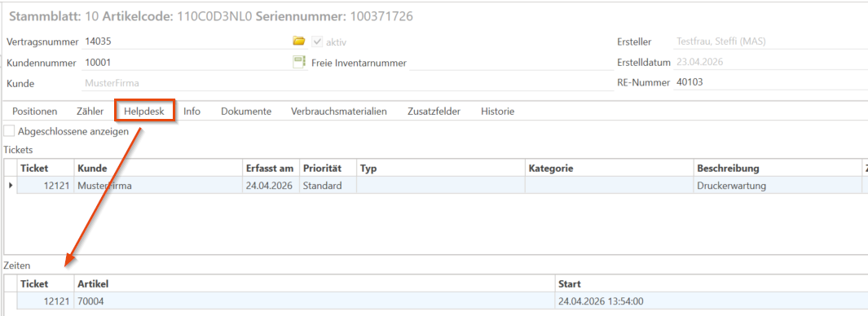Select the Helpdesk tab
Viewport: 868px width, 316px height.
click(144, 112)
